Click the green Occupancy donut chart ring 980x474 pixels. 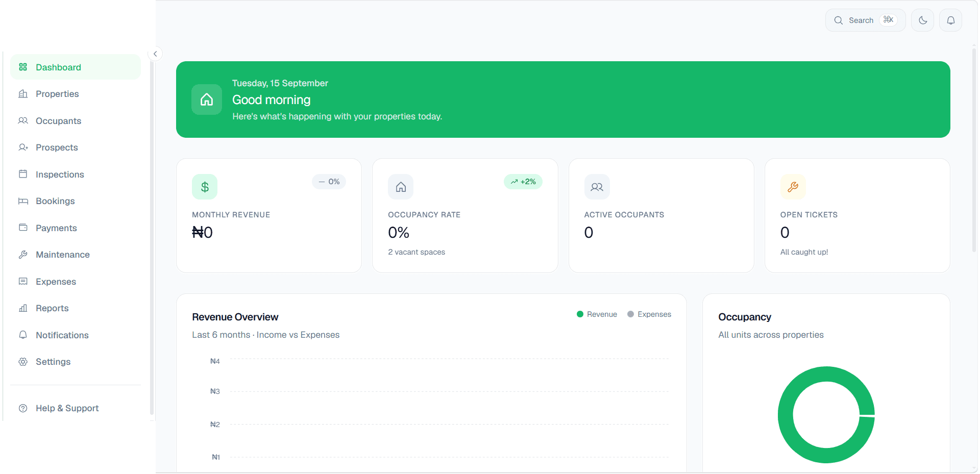tap(786, 415)
